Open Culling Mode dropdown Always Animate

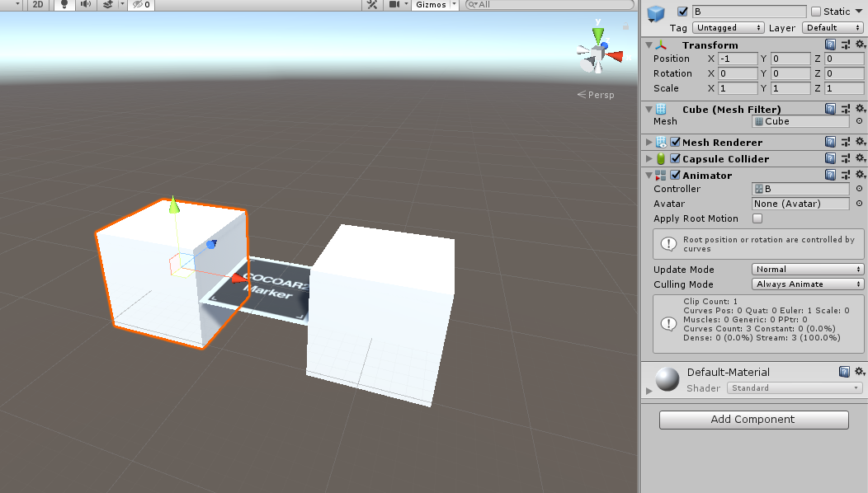pyautogui.click(x=808, y=284)
